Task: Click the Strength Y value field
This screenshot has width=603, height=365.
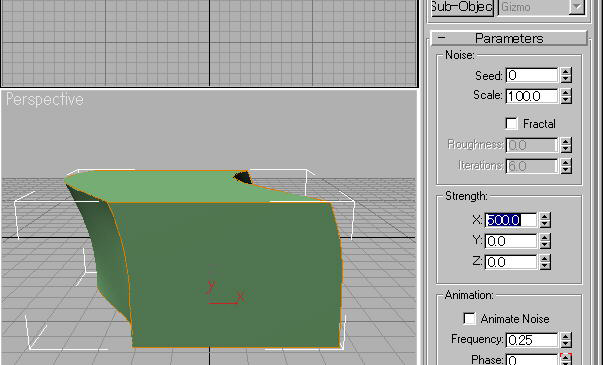Action: coord(510,241)
